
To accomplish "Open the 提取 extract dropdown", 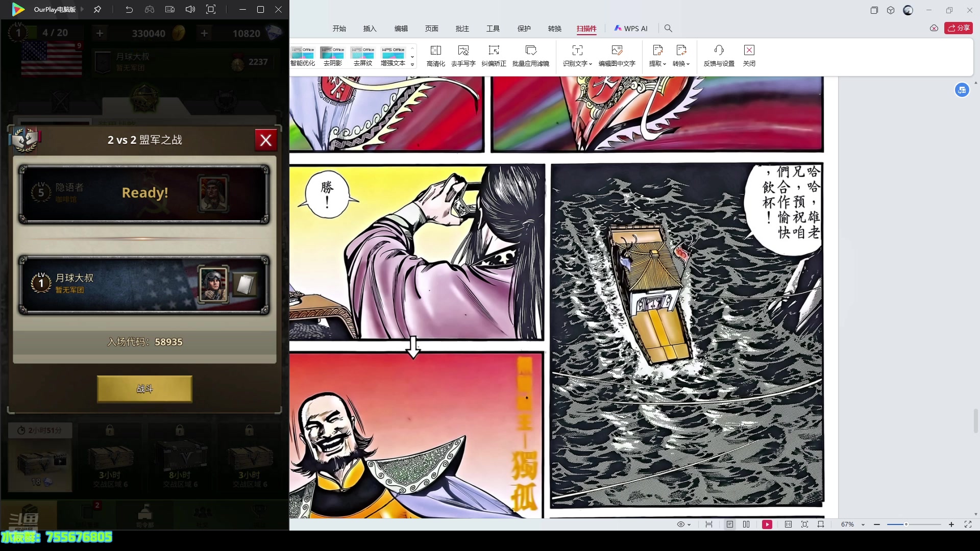I will 657,56.
